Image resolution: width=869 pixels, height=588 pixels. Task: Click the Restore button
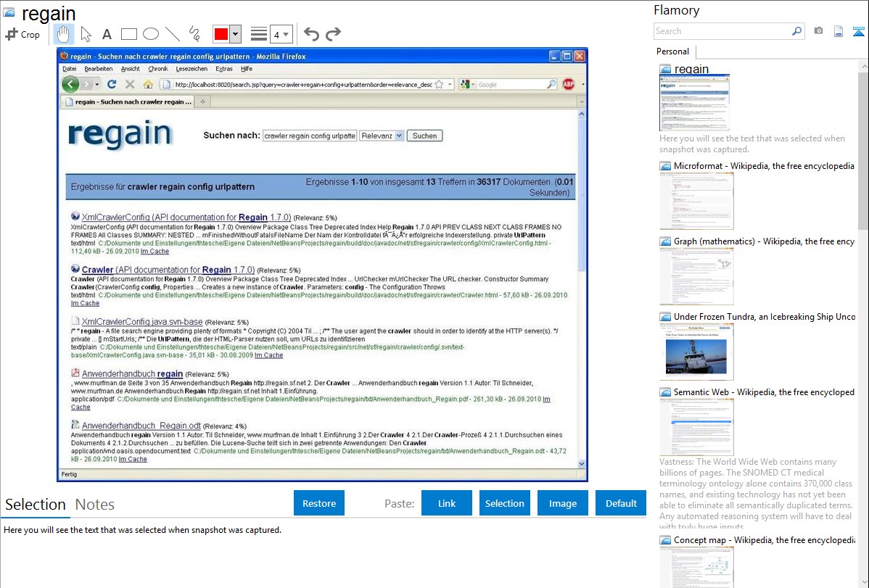(x=319, y=503)
